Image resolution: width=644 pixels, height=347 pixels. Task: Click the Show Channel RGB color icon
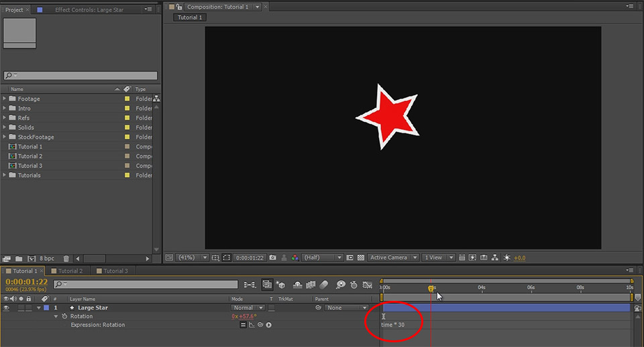click(295, 257)
